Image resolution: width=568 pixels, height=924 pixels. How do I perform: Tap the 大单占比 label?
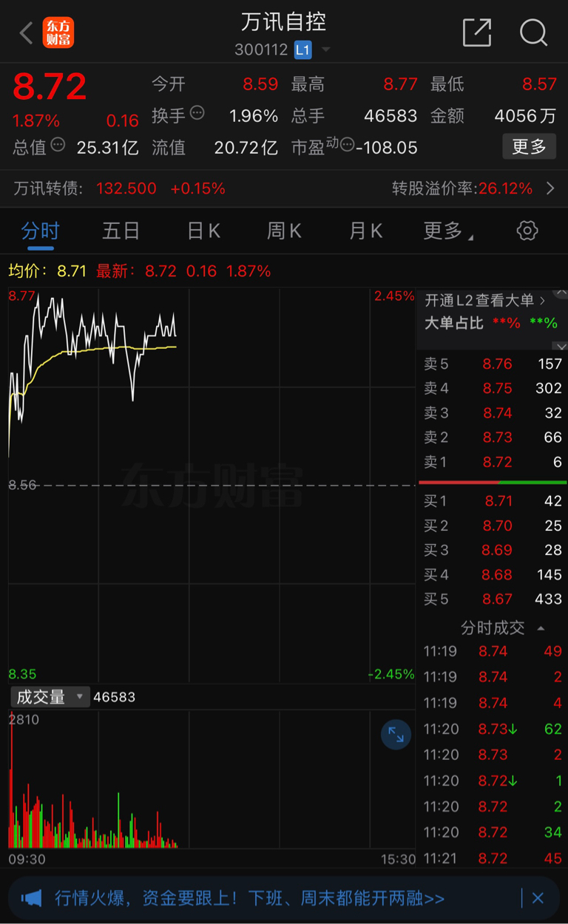[x=453, y=323]
